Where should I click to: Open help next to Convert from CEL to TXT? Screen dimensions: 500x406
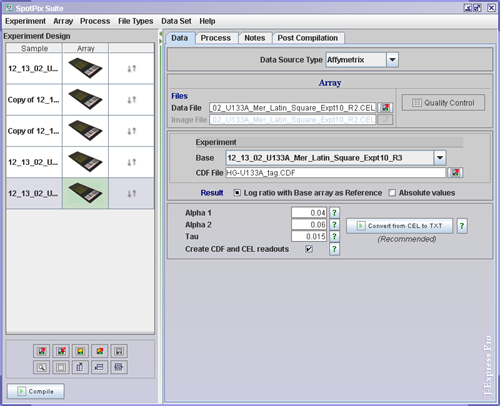click(x=462, y=226)
